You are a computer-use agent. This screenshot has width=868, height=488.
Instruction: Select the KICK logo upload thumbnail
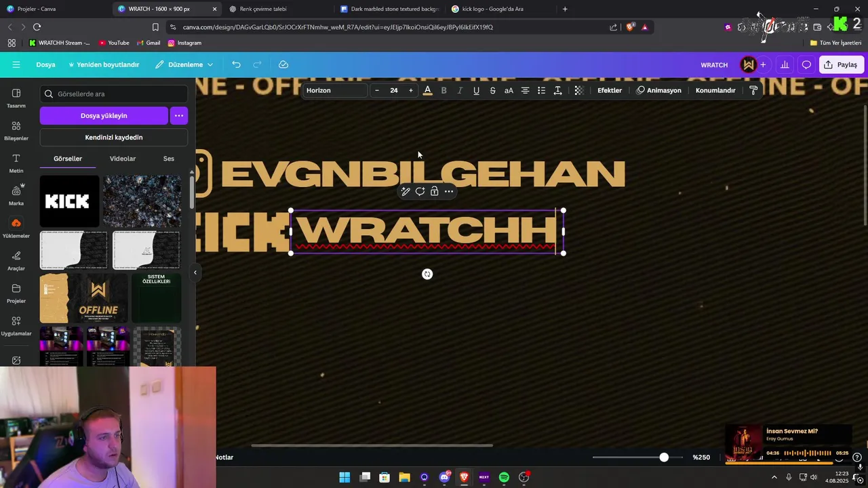69,201
